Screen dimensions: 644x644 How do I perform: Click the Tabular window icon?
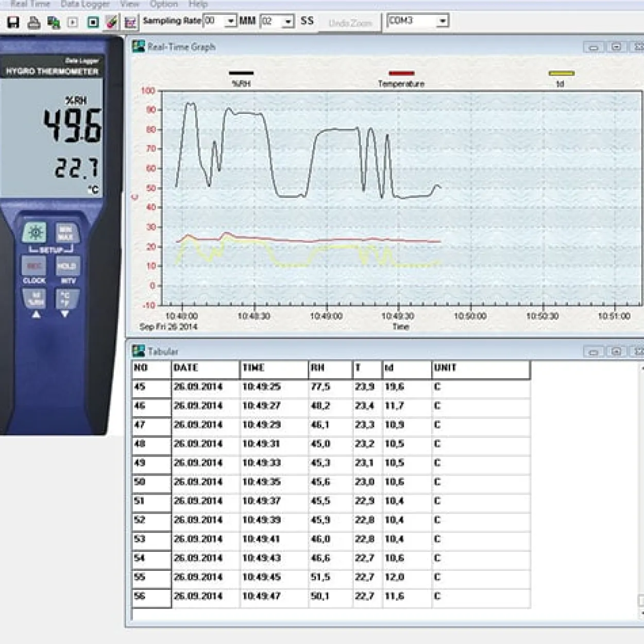click(138, 351)
